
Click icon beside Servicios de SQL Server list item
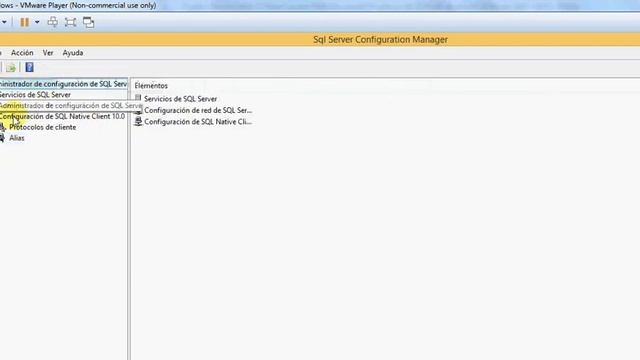coord(138,98)
